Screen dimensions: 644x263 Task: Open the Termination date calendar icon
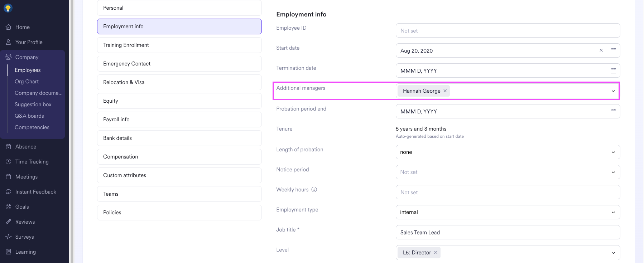tap(613, 71)
